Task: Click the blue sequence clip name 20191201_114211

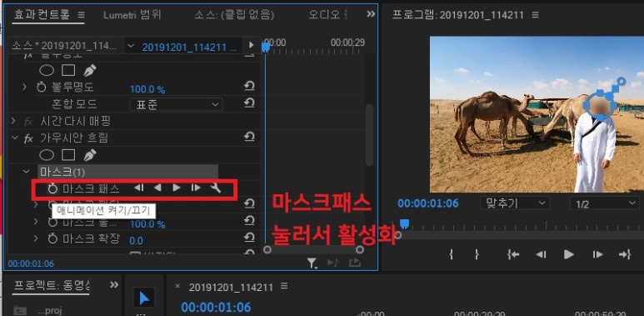Action: [189, 47]
